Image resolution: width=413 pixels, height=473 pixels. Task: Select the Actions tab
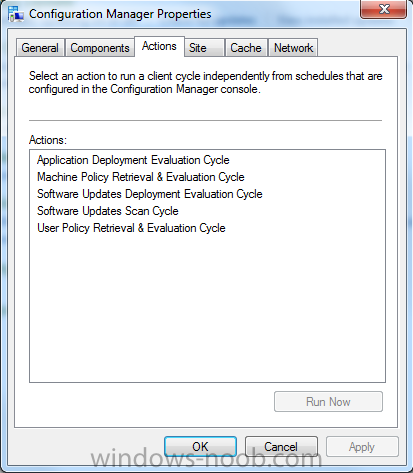(159, 46)
